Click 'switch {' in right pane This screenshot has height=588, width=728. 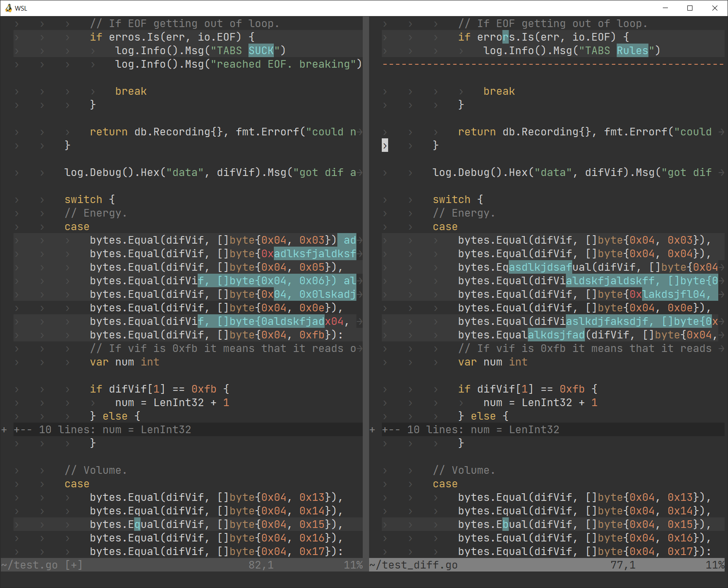[458, 199]
